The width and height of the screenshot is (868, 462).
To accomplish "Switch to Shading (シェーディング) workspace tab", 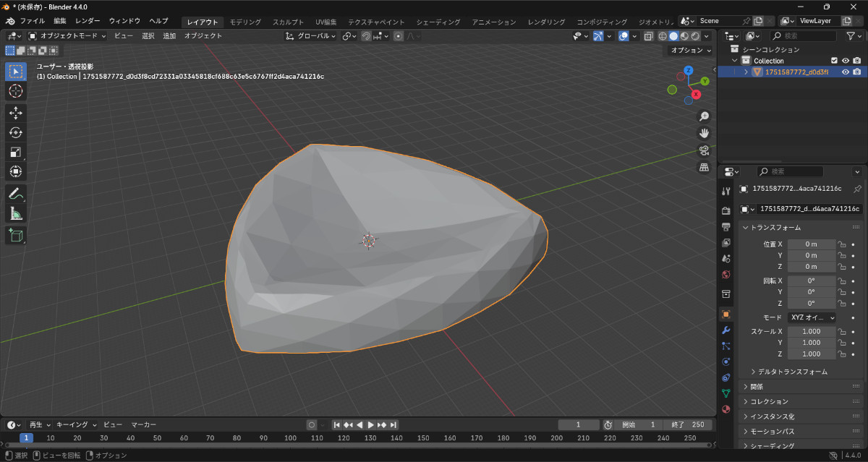I will (x=438, y=22).
